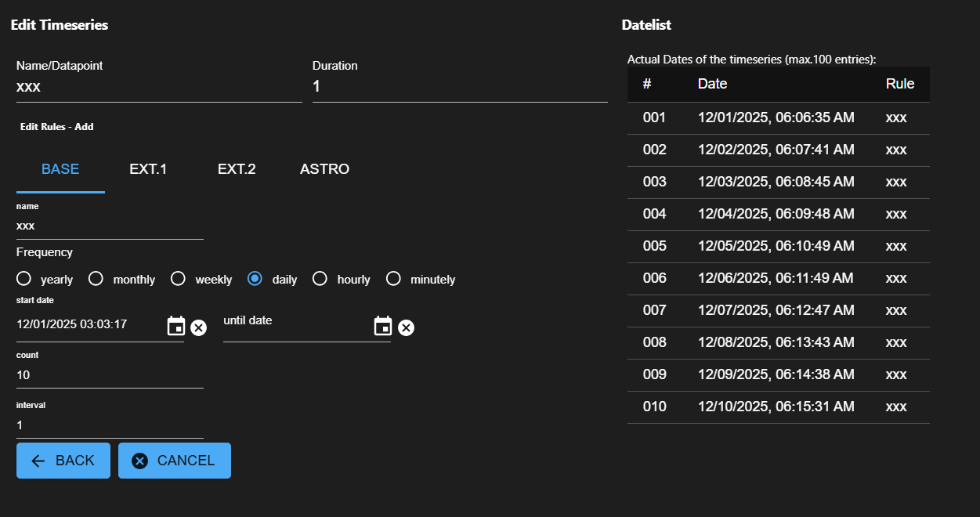Click the interval input field
Screen dimensions: 980x517
[110, 425]
